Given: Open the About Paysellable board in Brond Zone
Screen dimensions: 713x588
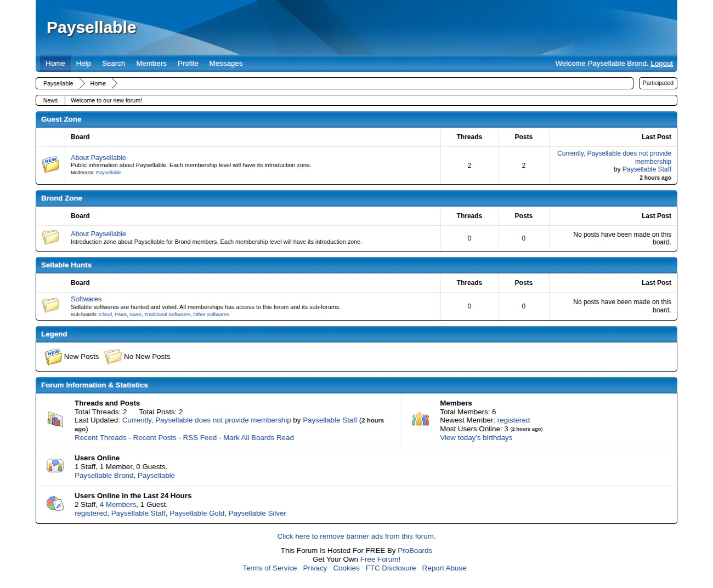Looking at the screenshot, I should point(98,233).
